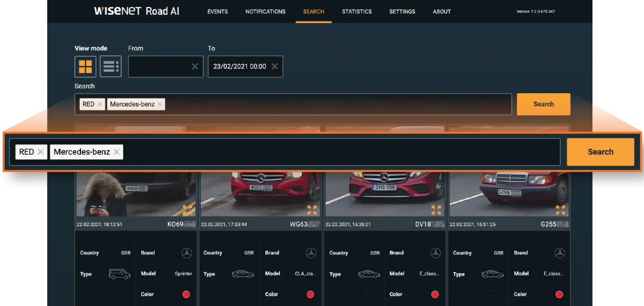Open the WG63 red Mercedes thumbnail

click(x=260, y=194)
